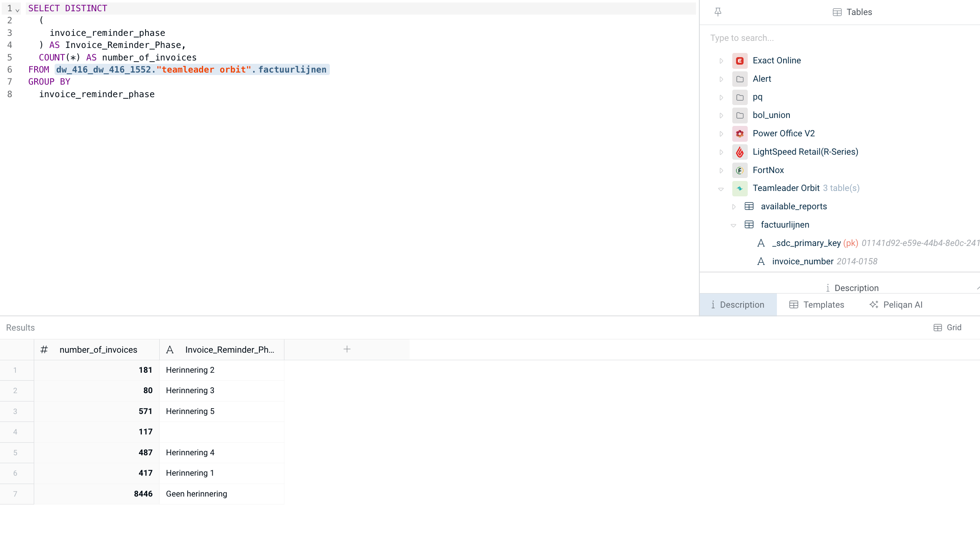
Task: Click the text-type icon beside invoice_number
Action: point(761,261)
